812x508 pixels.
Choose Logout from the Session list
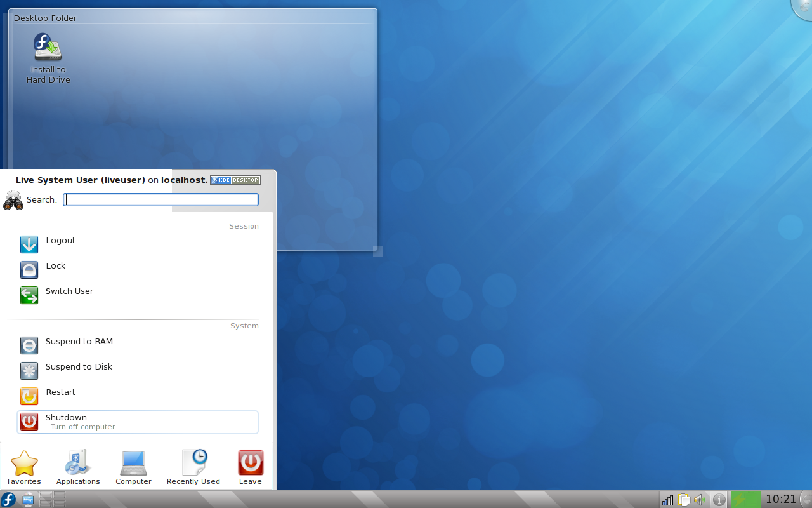[138, 244]
